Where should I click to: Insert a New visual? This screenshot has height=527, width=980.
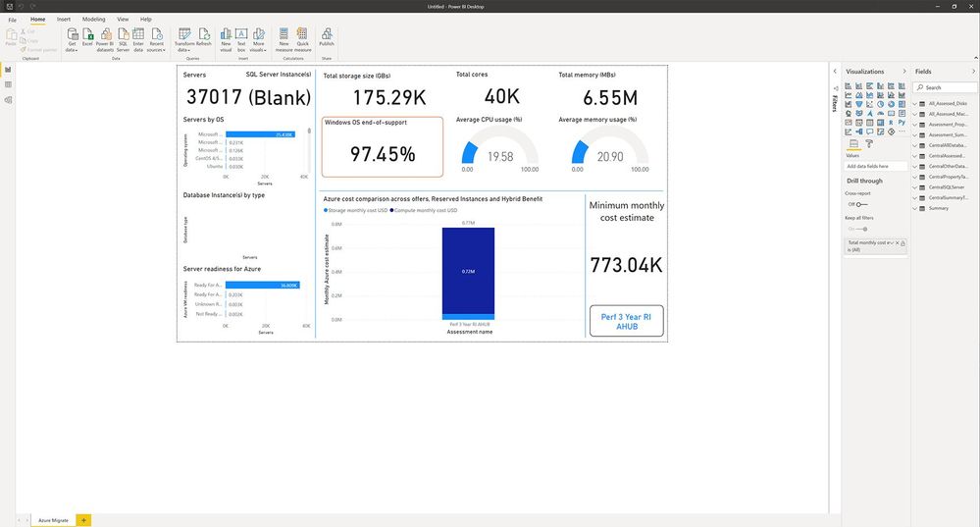pos(226,38)
